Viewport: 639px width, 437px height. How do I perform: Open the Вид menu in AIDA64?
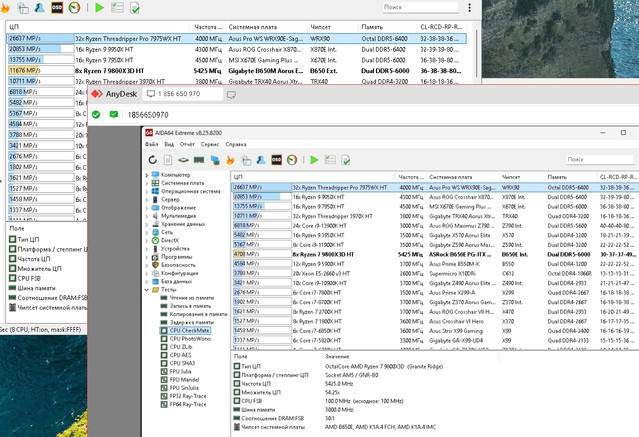[169, 144]
